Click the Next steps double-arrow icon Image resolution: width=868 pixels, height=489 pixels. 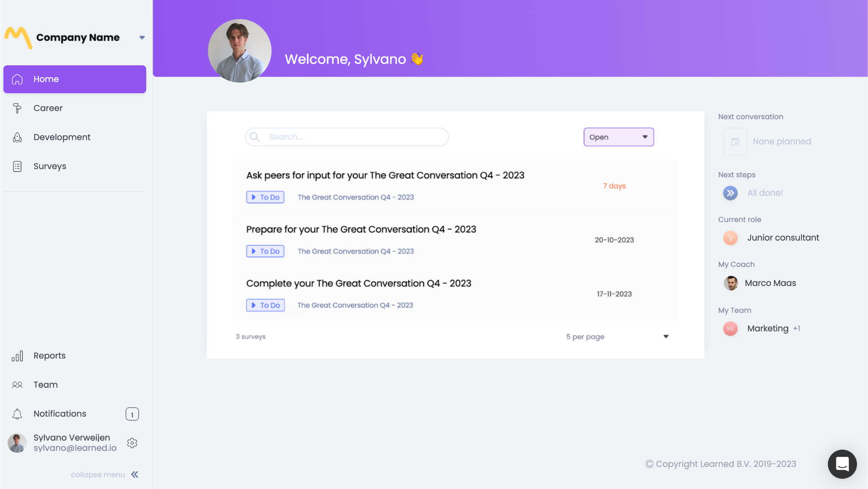[730, 193]
